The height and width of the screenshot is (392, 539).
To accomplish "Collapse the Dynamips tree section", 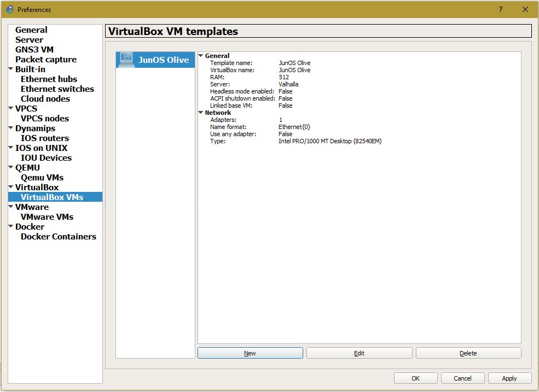I will click(11, 128).
